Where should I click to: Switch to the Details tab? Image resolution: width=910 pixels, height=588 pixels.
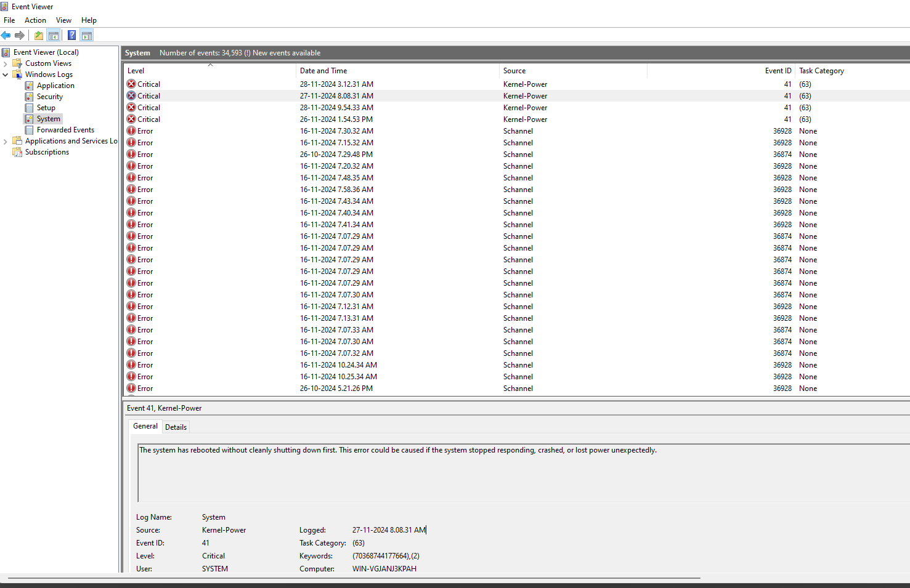pos(176,426)
